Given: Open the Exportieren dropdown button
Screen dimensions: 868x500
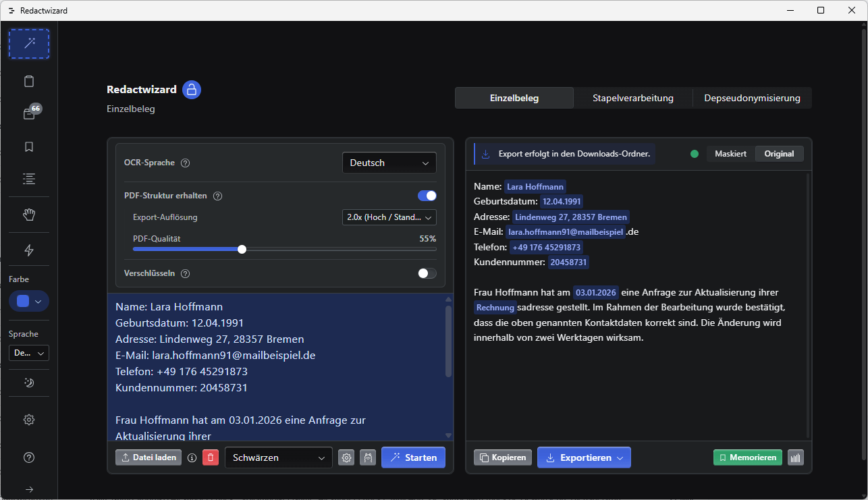Looking at the screenshot, I should (584, 457).
